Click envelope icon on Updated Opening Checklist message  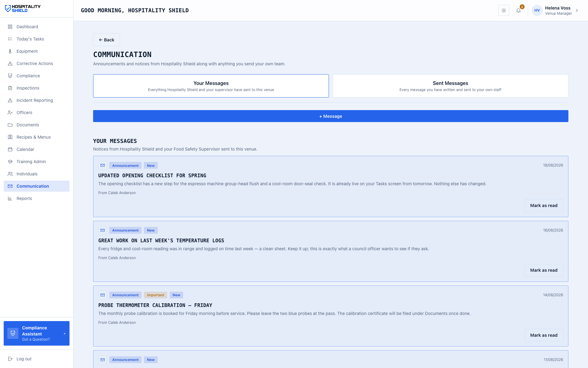[103, 165]
